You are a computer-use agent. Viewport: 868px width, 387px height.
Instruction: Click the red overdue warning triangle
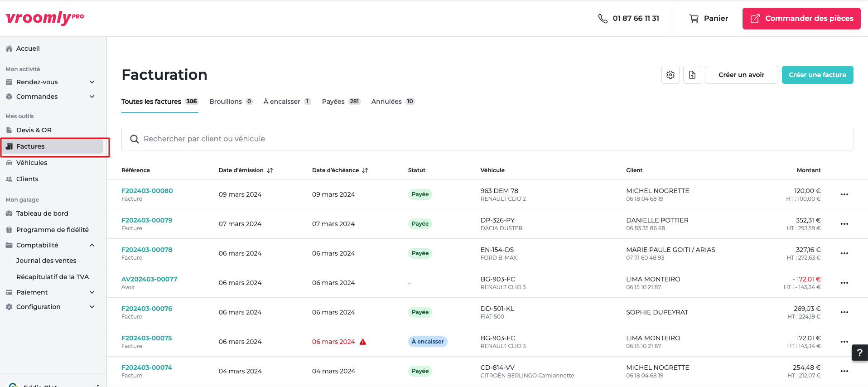[363, 342]
